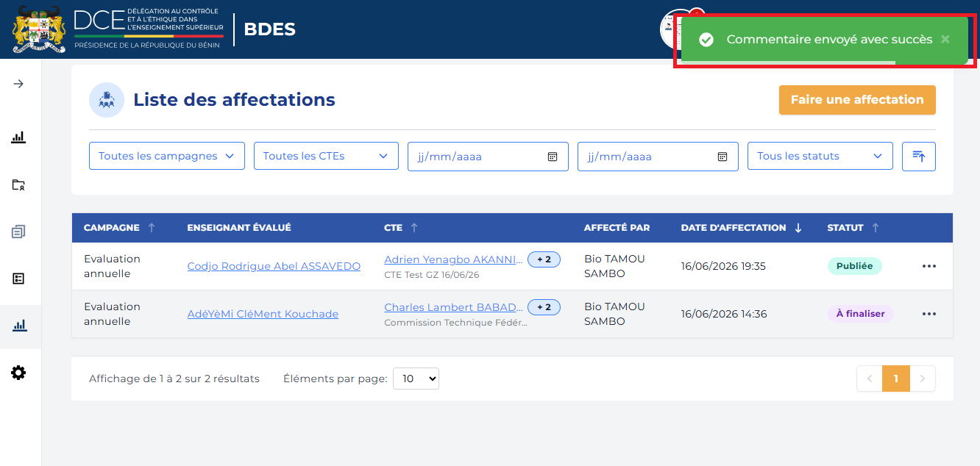Image resolution: width=980 pixels, height=466 pixels.
Task: Open actions menu for AdéYèMi CléMent row
Action: tap(929, 314)
